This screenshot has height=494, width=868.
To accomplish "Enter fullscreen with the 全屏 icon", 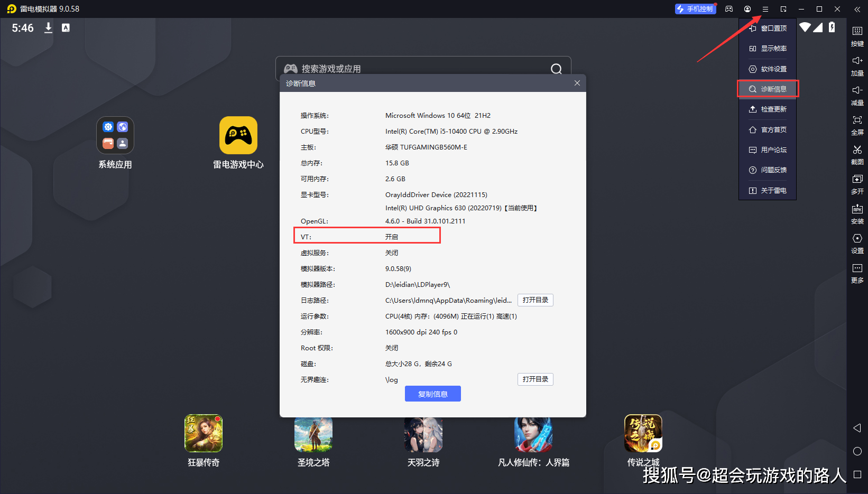I will click(857, 125).
